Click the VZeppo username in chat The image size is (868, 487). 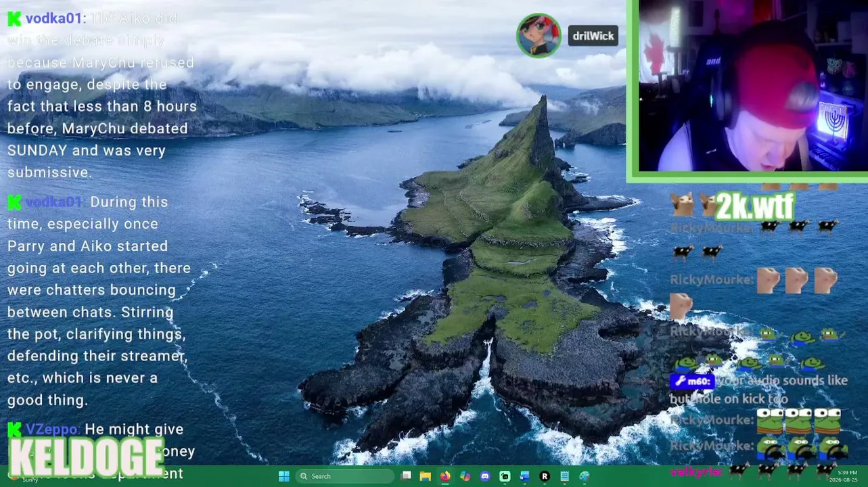pyautogui.click(x=53, y=429)
